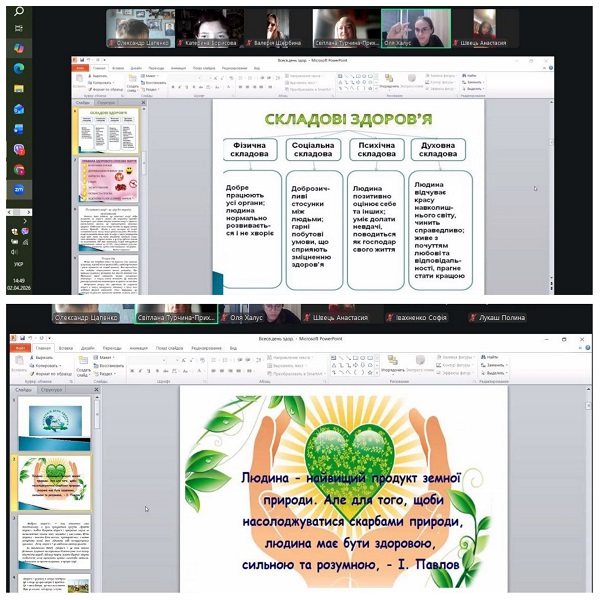
Task: Launch Microsoft Edge from the taskbar
Action: click(19, 68)
